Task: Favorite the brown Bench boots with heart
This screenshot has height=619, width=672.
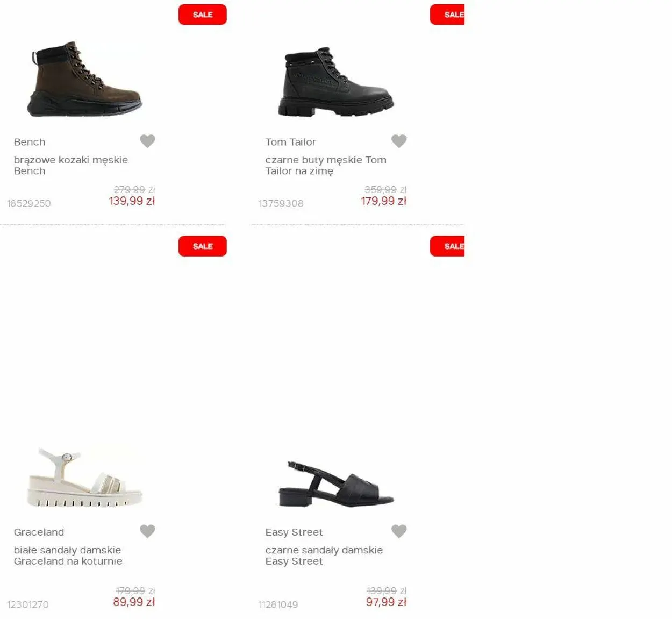Action: click(x=147, y=141)
